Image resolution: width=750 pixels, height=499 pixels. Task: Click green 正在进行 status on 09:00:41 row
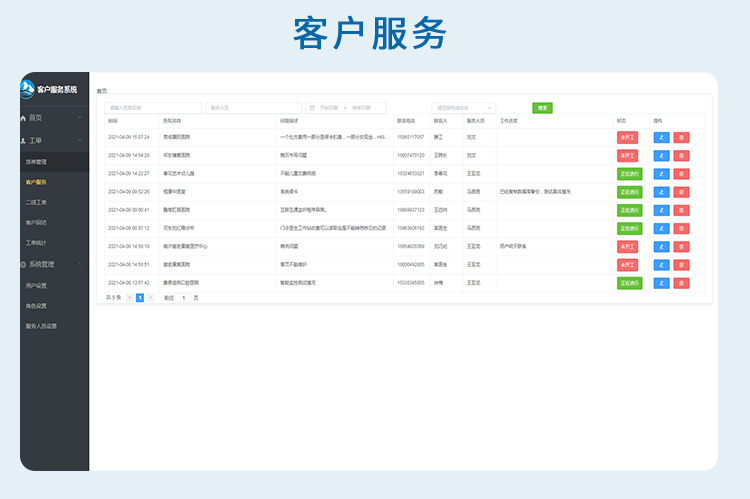pyautogui.click(x=629, y=210)
